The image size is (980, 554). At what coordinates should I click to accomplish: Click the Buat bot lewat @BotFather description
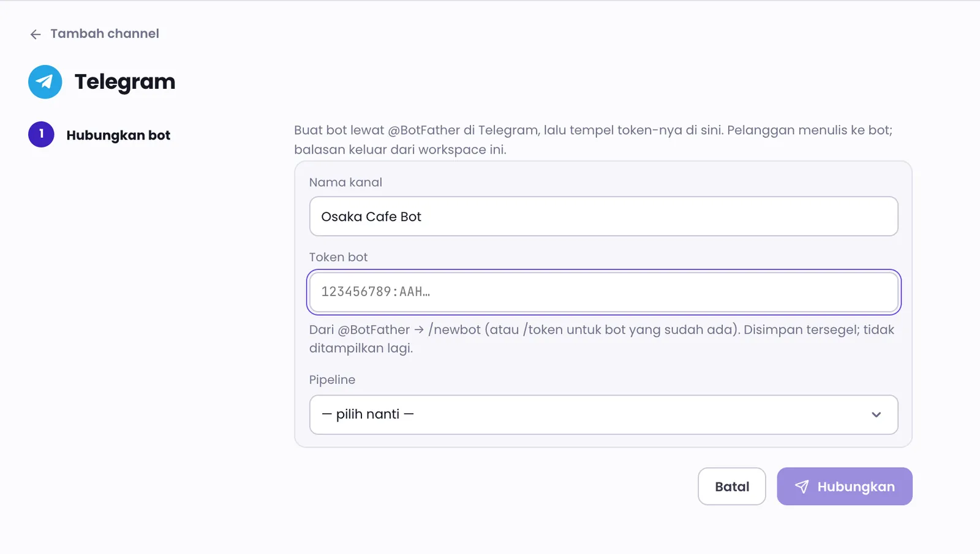[x=593, y=140]
